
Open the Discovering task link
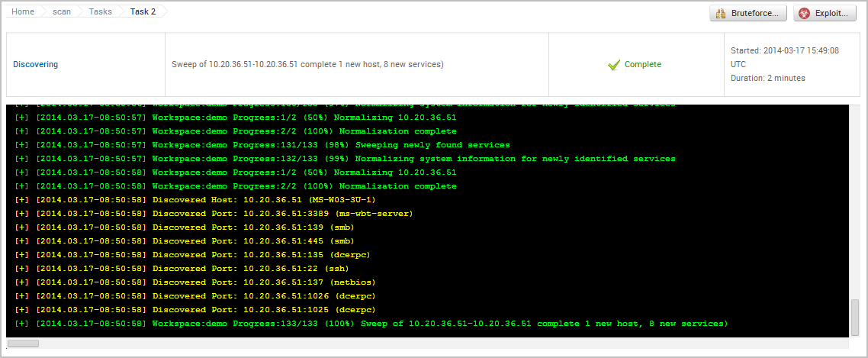pos(35,65)
